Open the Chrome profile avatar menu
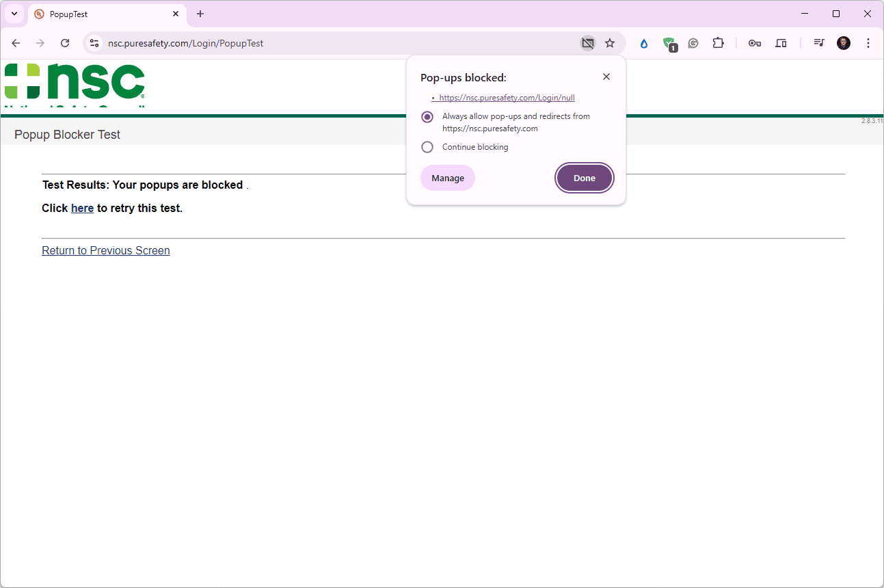 tap(844, 43)
